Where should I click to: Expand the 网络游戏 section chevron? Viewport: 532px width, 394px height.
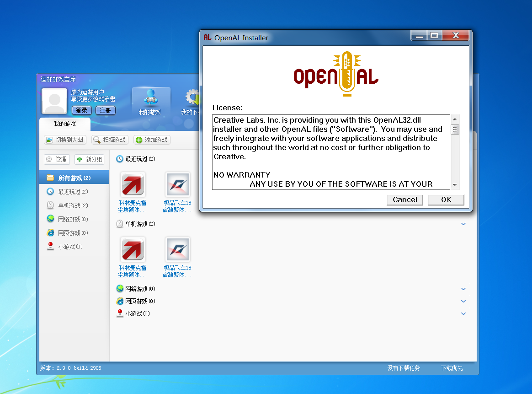(463, 289)
